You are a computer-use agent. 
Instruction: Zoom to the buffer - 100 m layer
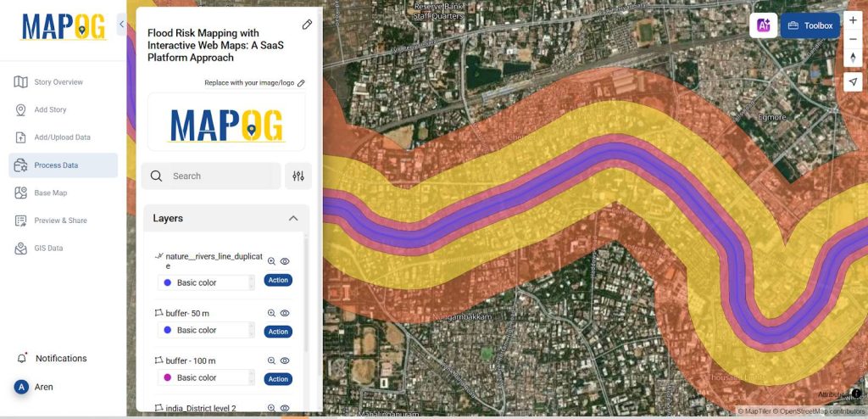[x=271, y=360]
